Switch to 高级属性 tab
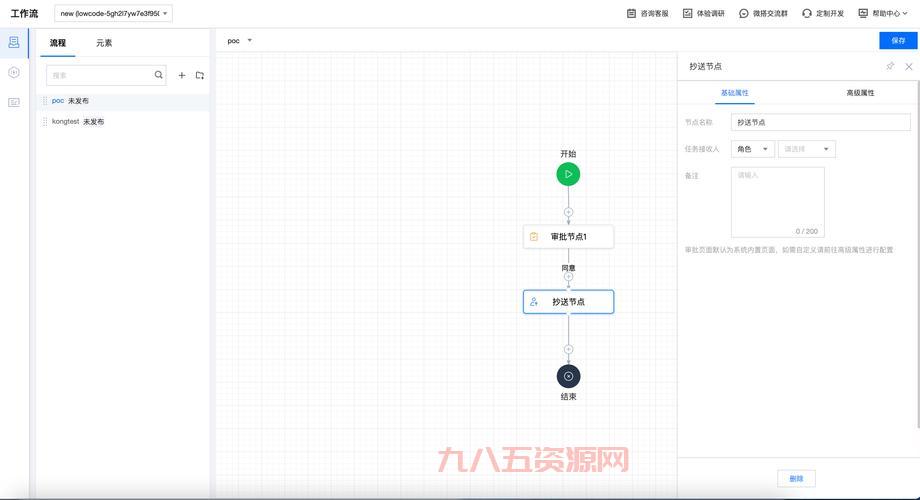Screen dimensions: 920x500 pyautogui.click(x=860, y=93)
